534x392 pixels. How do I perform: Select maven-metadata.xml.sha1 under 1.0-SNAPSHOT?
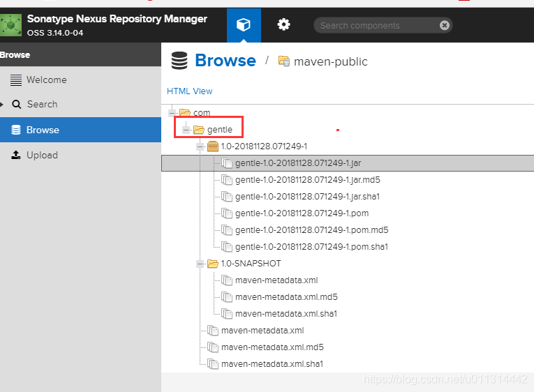click(x=285, y=314)
